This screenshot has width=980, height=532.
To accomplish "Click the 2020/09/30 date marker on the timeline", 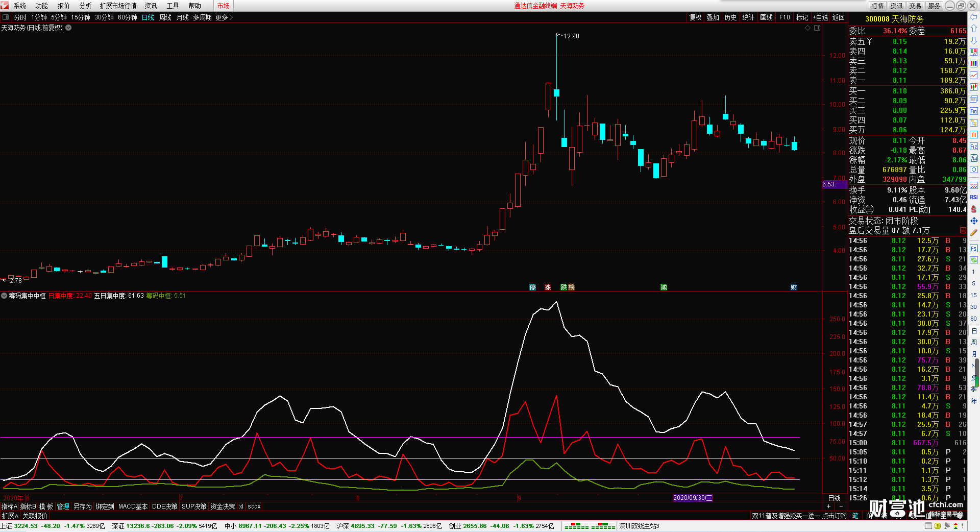I will pos(693,498).
